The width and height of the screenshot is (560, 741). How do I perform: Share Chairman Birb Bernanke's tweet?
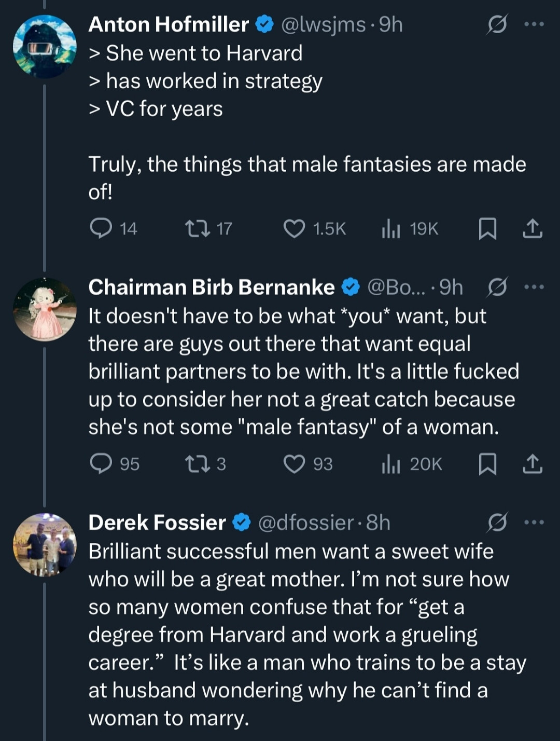[533, 464]
